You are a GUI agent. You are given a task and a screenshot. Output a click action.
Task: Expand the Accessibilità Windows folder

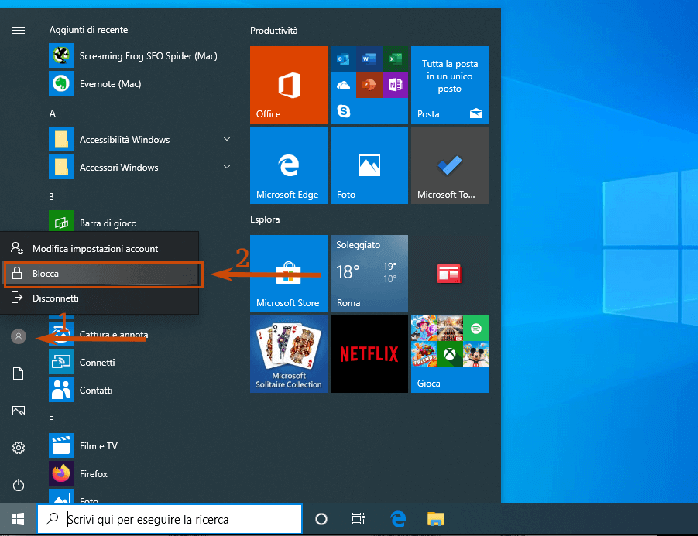point(140,139)
